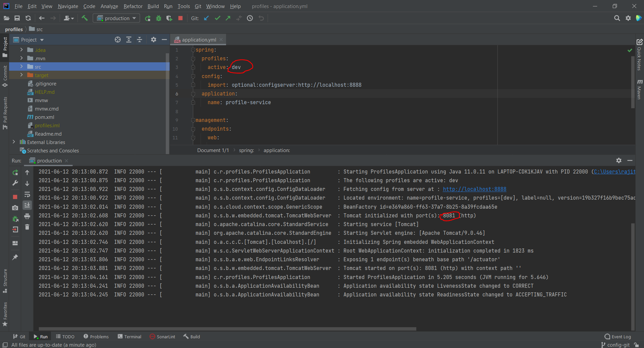
Task: Open the http://localhost:8888 link in console
Action: click(x=474, y=189)
